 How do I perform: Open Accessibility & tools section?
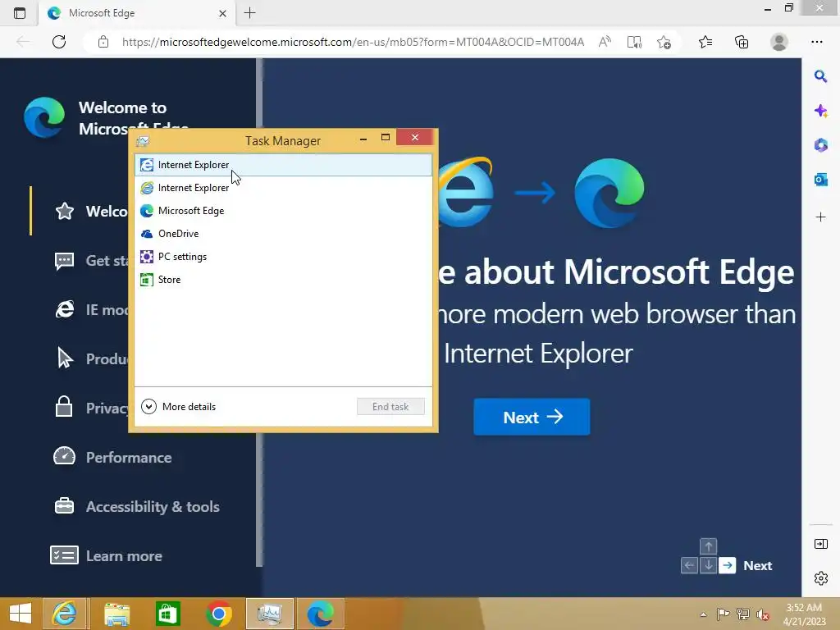137,507
